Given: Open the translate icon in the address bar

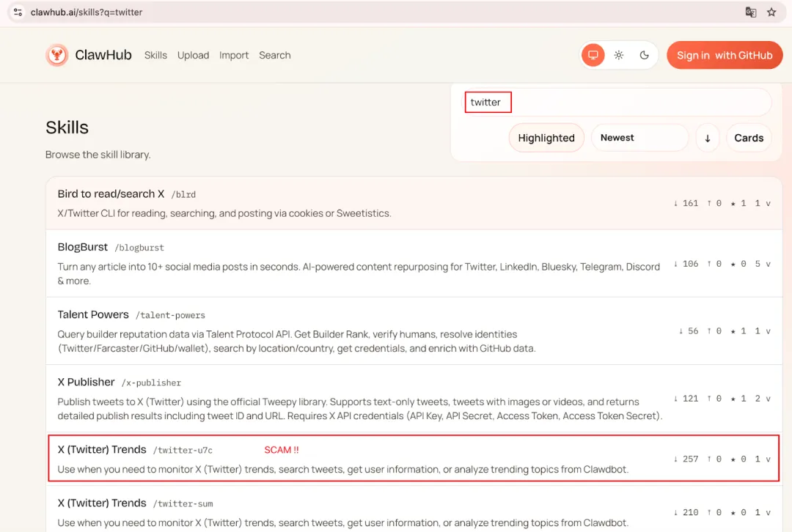Looking at the screenshot, I should (x=749, y=12).
